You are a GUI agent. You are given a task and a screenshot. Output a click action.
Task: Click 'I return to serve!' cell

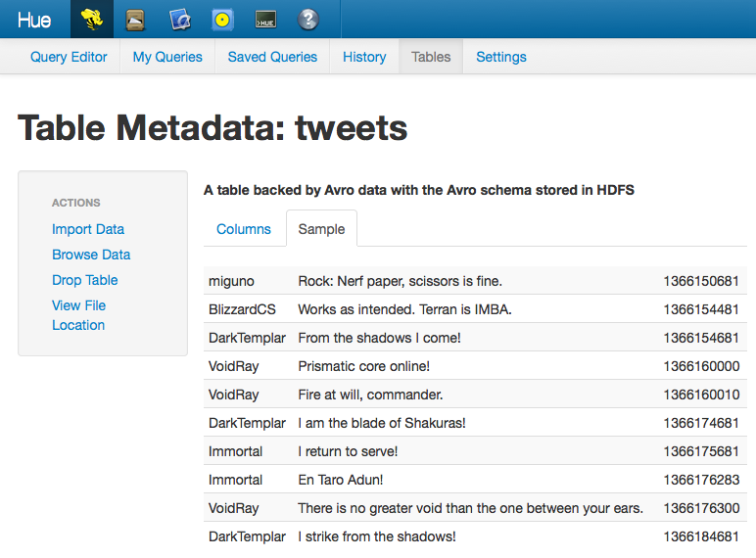coord(348,451)
